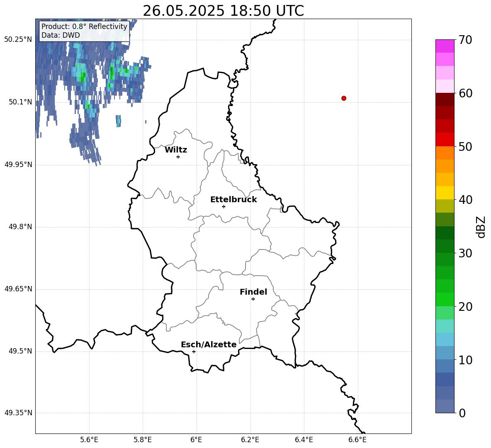Image resolution: width=491 pixels, height=448 pixels.
Task: Click the title 26.05.2025 18:50 UTC
Action: [x=223, y=10]
